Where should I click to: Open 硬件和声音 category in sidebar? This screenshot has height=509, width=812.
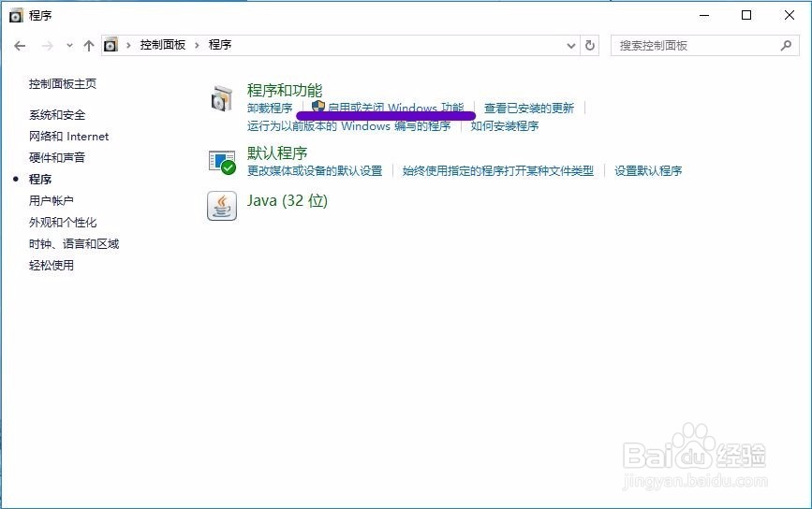[x=57, y=158]
